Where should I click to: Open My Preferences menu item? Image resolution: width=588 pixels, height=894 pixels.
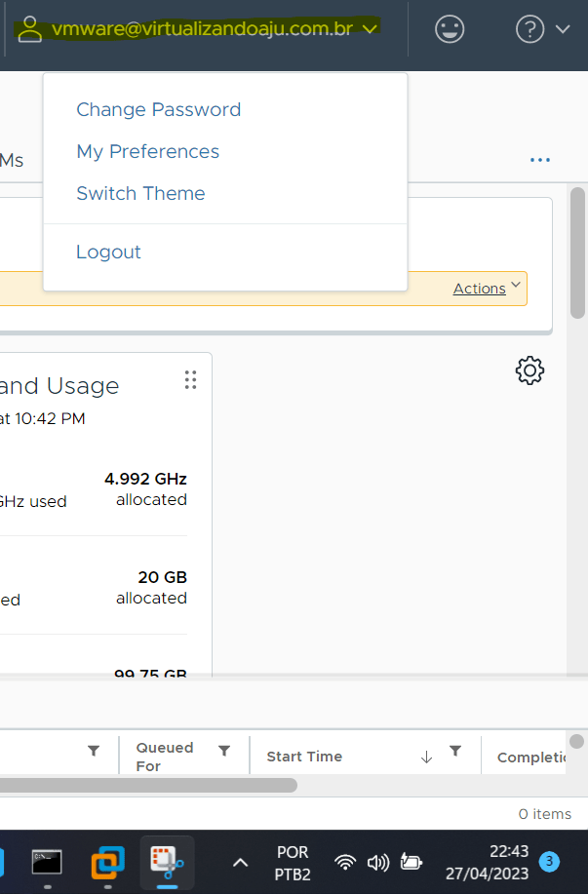(x=147, y=152)
